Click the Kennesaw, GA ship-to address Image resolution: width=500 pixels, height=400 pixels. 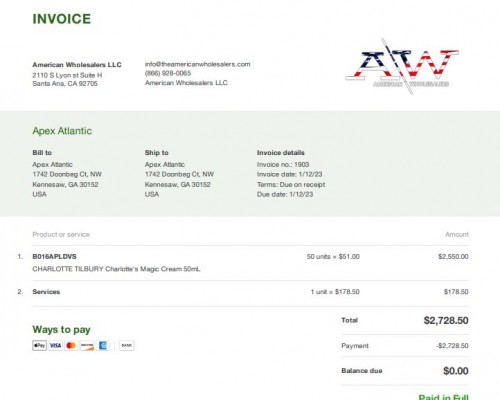[177, 184]
